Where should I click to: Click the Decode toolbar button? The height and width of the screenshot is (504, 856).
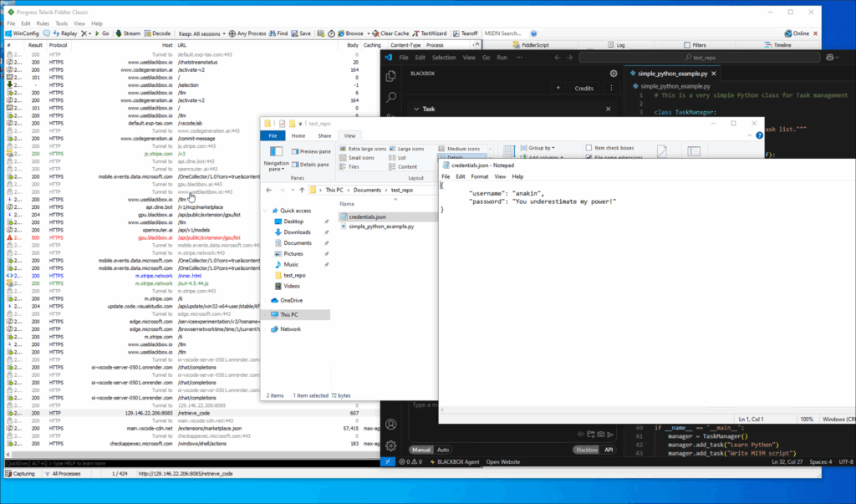157,33
